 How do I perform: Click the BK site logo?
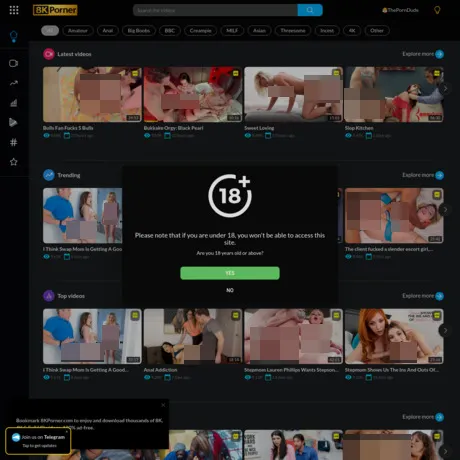(x=55, y=10)
